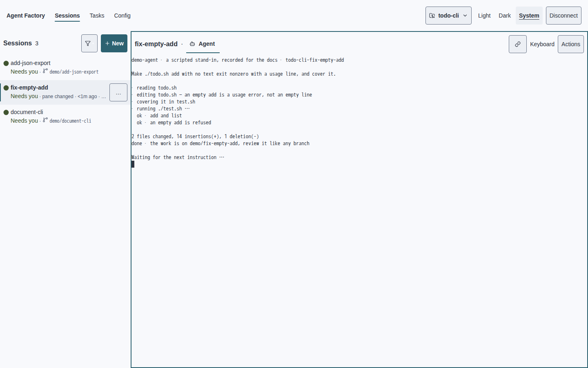Copy session link via chain icon

pyautogui.click(x=517, y=44)
